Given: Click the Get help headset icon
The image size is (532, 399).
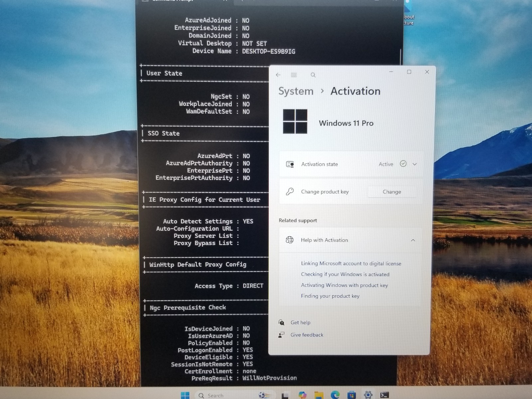Looking at the screenshot, I should point(281,322).
